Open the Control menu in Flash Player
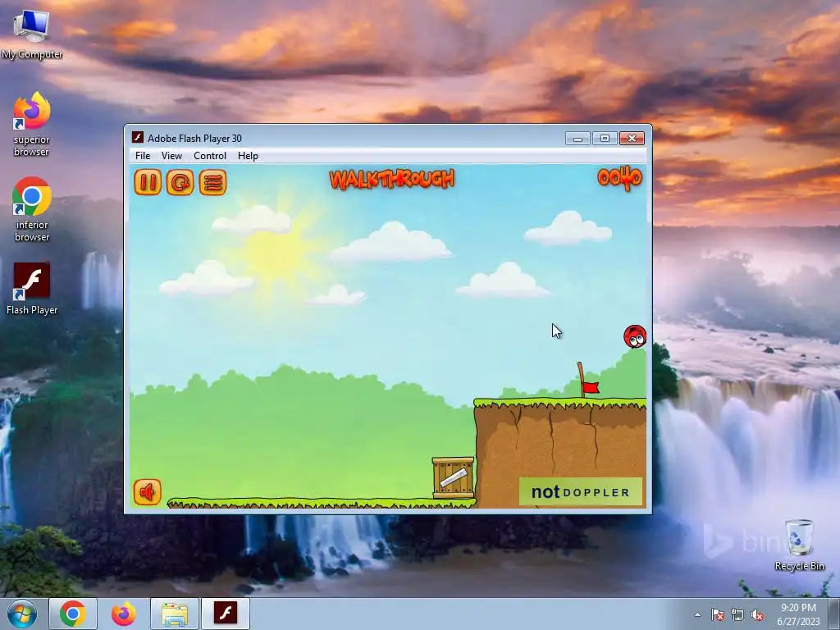This screenshot has height=630, width=840. coord(209,156)
